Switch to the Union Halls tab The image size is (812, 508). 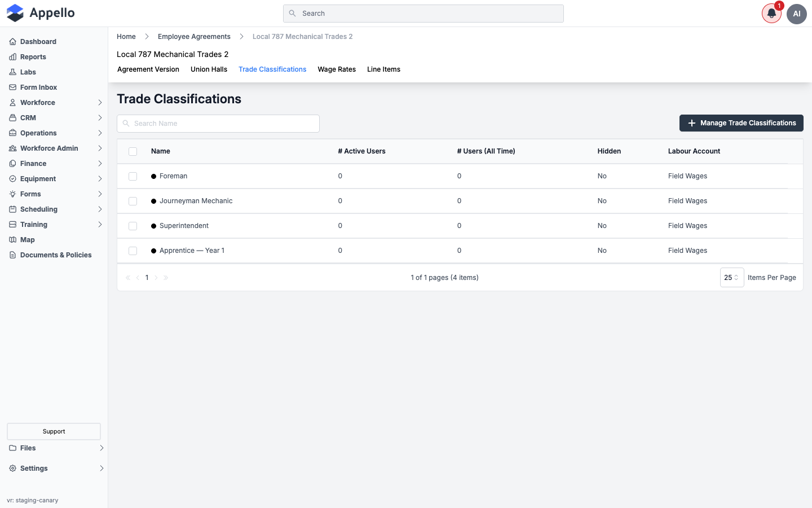pos(209,69)
